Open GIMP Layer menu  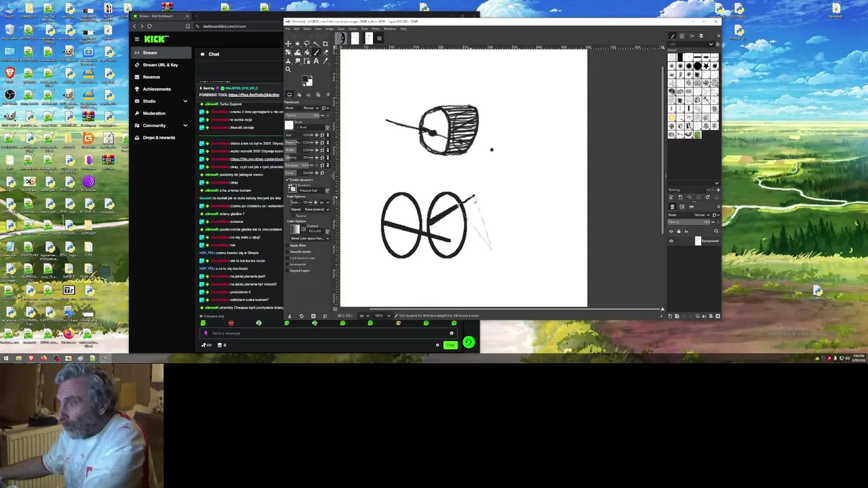pos(341,28)
